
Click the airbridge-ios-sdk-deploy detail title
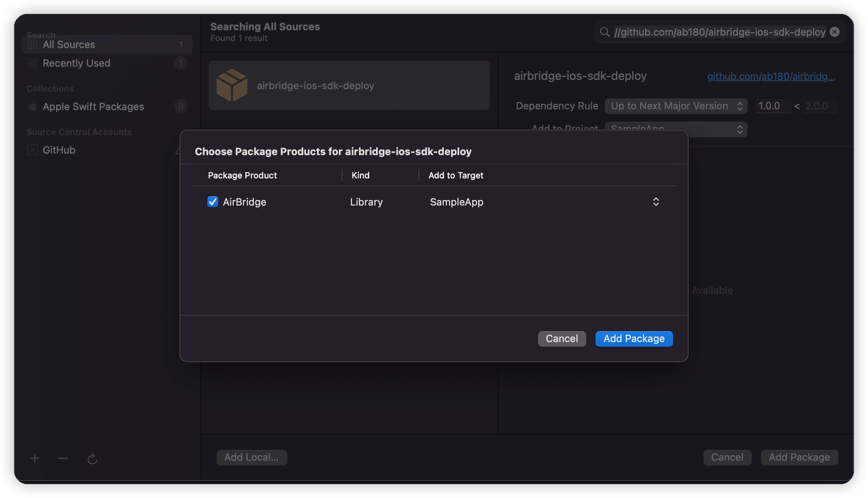(x=580, y=76)
